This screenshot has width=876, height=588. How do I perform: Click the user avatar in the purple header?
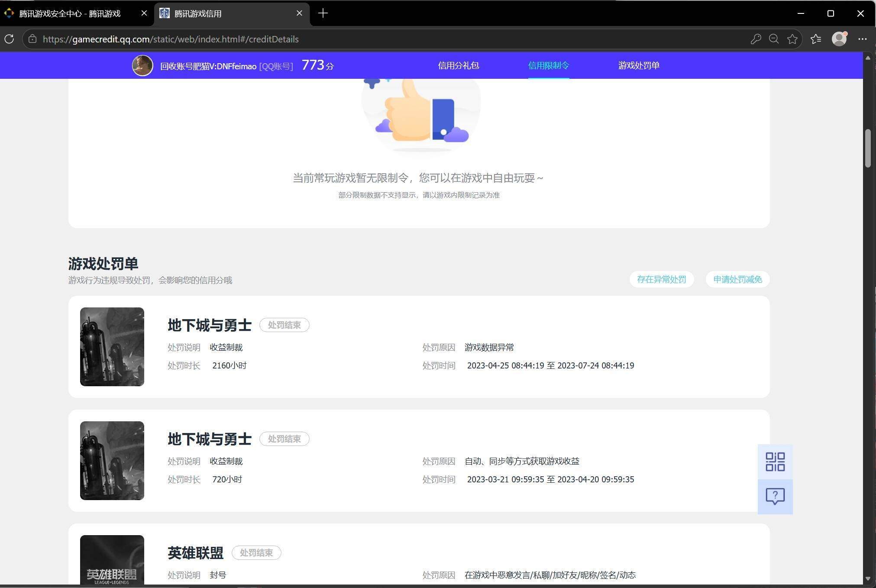142,65
